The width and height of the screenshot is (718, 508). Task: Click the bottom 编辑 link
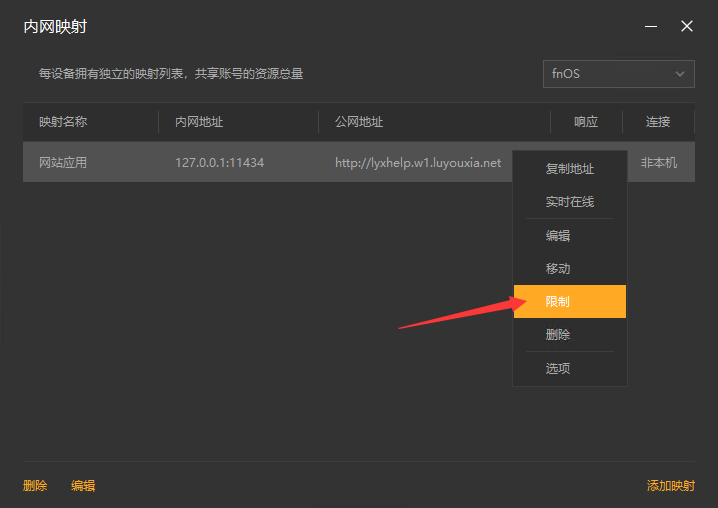[x=83, y=486]
